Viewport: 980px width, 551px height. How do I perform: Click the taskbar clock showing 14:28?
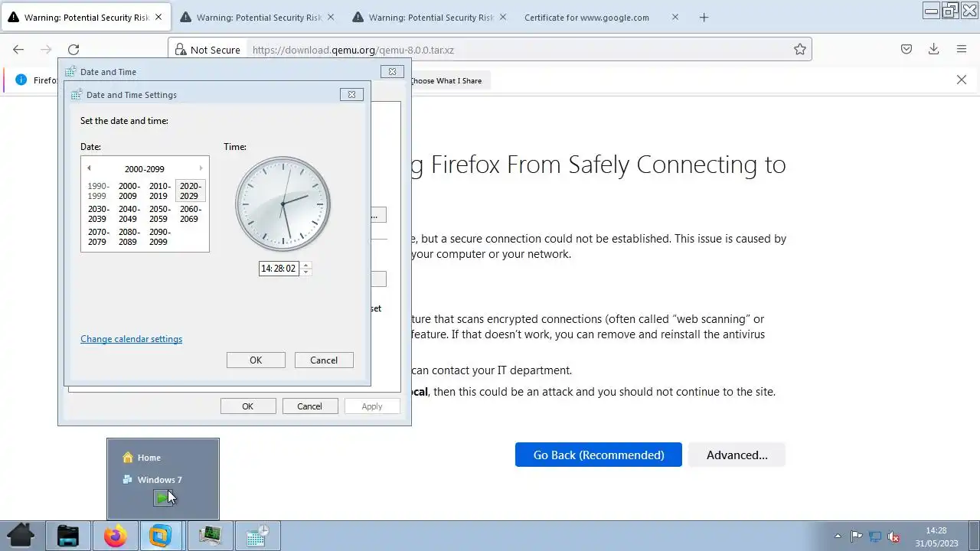tap(936, 536)
